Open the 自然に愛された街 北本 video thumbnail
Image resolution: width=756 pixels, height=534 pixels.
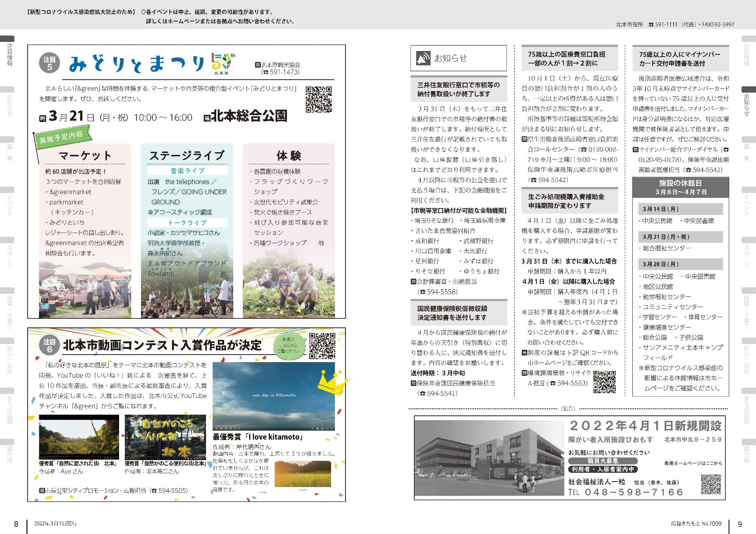(x=79, y=437)
